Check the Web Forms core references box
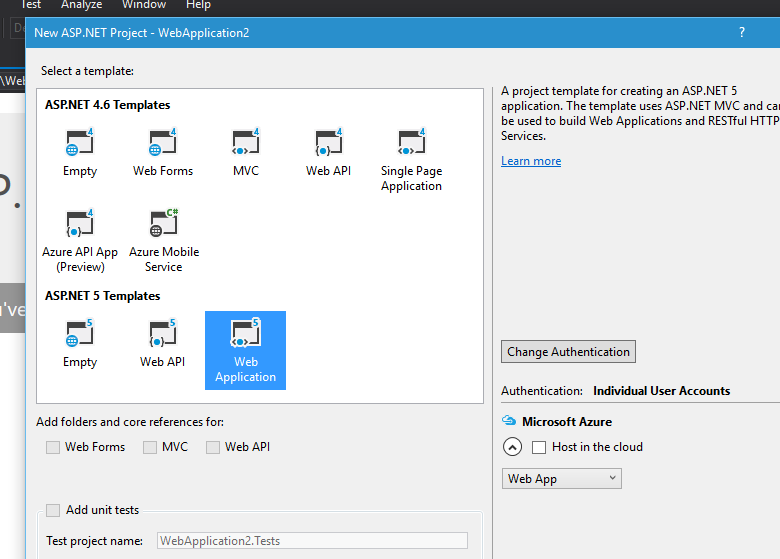780x559 pixels. click(53, 447)
